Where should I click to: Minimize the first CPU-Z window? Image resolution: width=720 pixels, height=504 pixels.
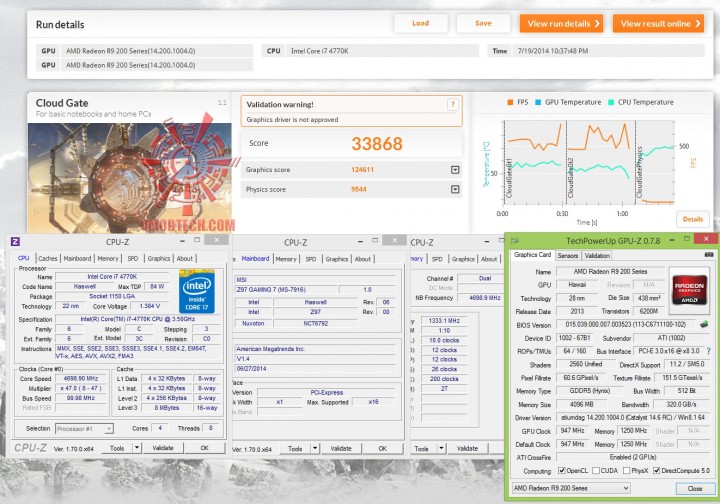pyautogui.click(x=183, y=241)
